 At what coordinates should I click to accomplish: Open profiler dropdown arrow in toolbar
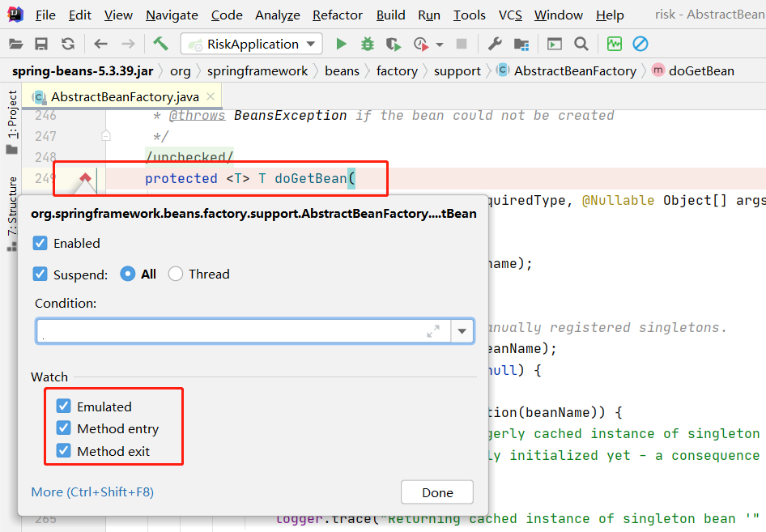coord(440,45)
